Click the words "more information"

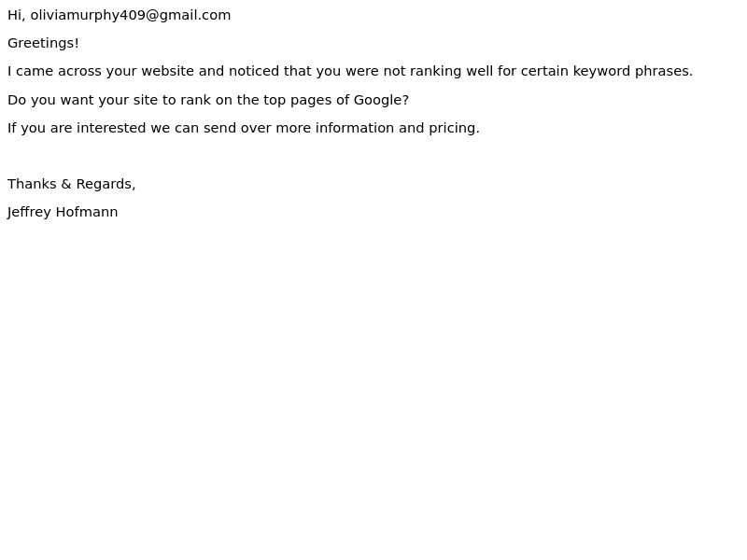point(335,128)
